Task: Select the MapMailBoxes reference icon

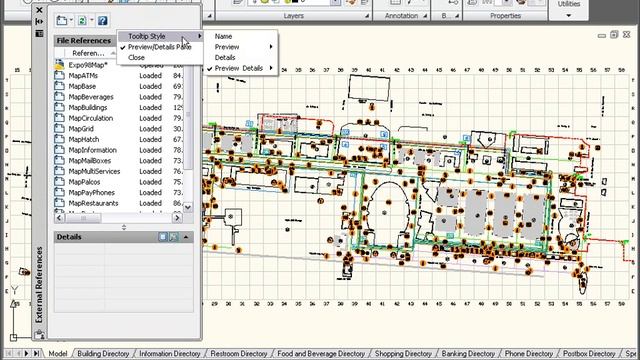Action: coord(60,160)
